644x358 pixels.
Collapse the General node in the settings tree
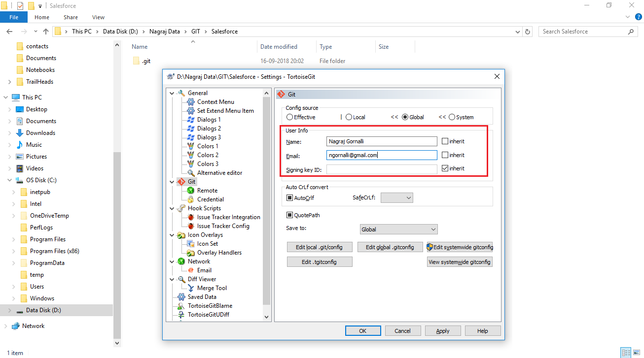click(x=172, y=93)
